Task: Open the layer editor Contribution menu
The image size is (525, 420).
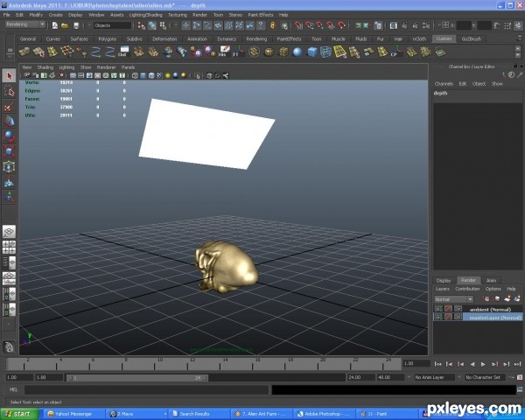Action: pos(467,289)
